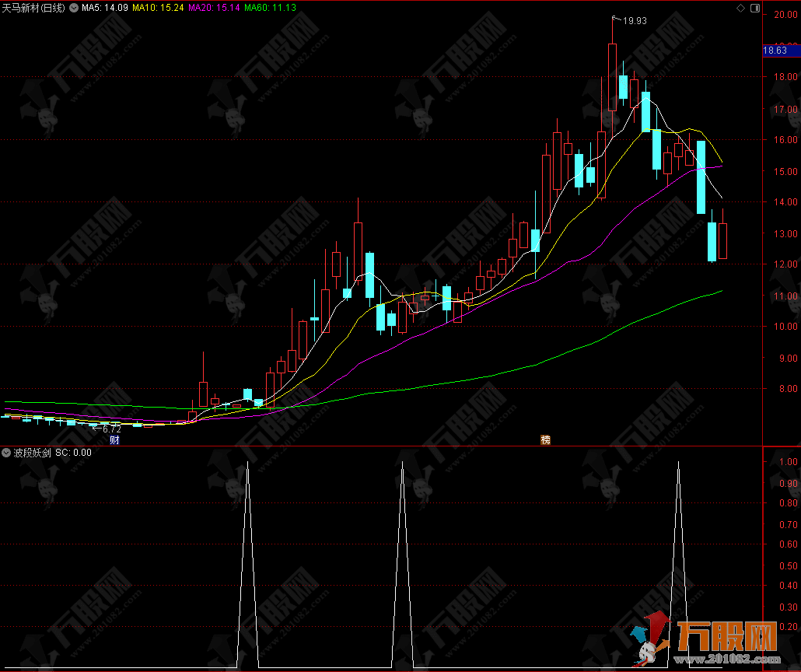
Task: Click the 6.72 low price annotation
Action: 112,429
